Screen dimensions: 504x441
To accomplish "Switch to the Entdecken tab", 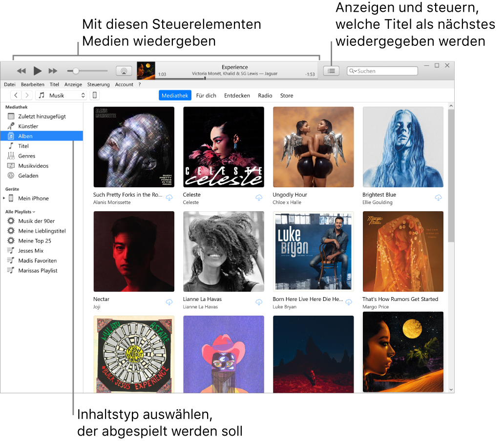I will coord(237,95).
